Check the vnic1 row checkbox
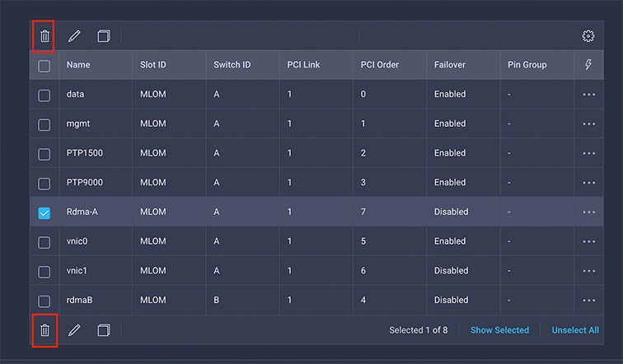The width and height of the screenshot is (623, 364). pyautogui.click(x=44, y=272)
